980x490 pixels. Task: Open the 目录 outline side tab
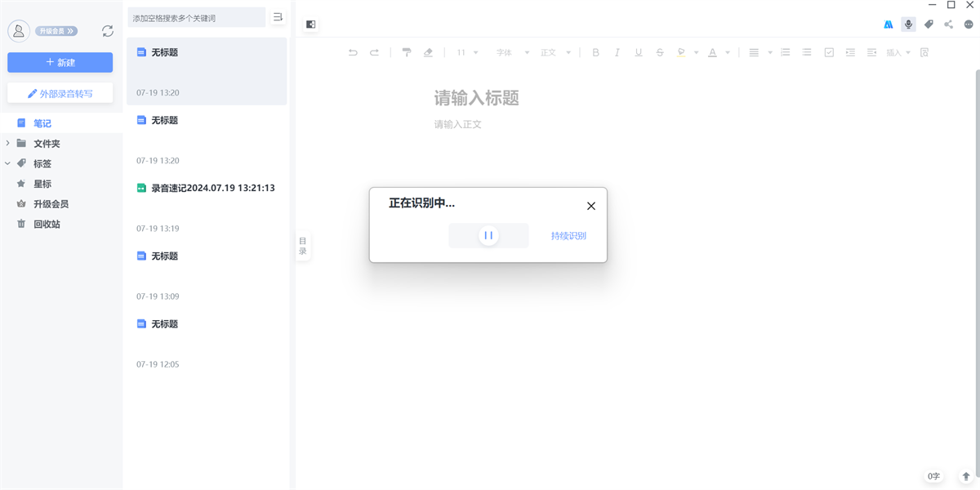point(303,246)
